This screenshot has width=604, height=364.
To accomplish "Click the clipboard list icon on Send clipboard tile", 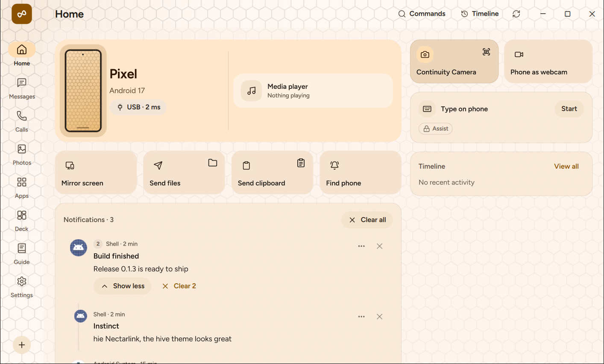I will [x=301, y=163].
